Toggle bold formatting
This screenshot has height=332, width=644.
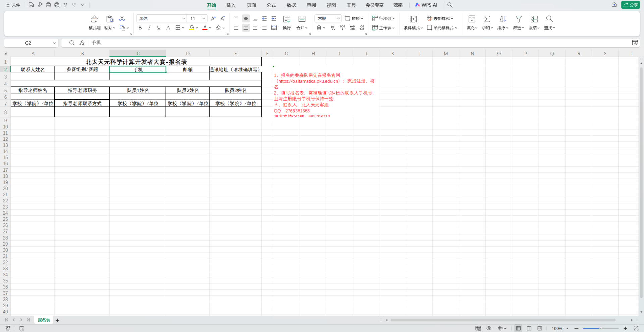coord(140,28)
